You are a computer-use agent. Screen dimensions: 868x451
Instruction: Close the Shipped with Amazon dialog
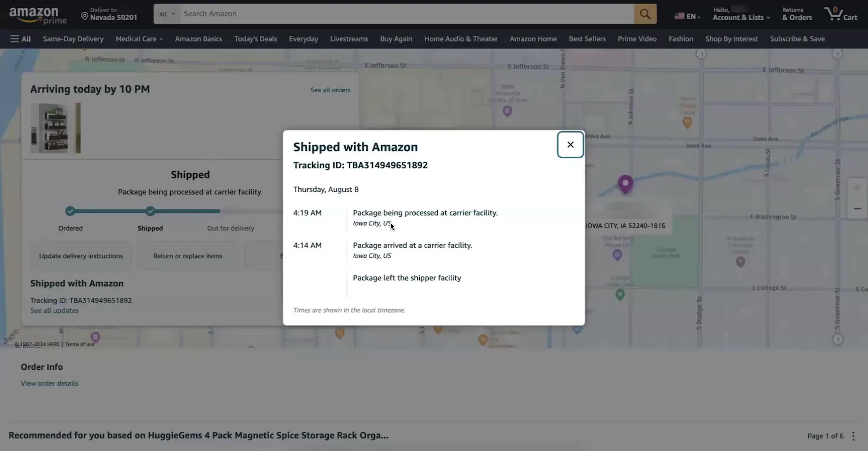point(570,144)
